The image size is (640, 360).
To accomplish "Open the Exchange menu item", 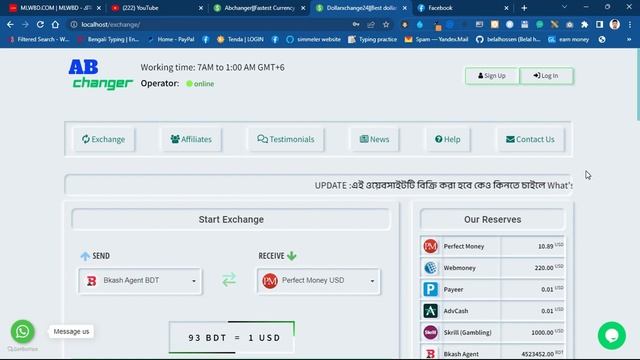I will [x=103, y=139].
